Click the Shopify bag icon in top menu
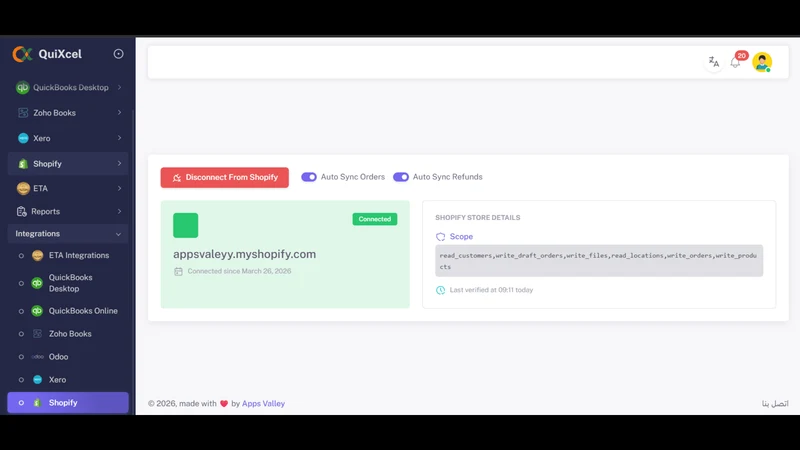The width and height of the screenshot is (800, 450). [x=23, y=164]
